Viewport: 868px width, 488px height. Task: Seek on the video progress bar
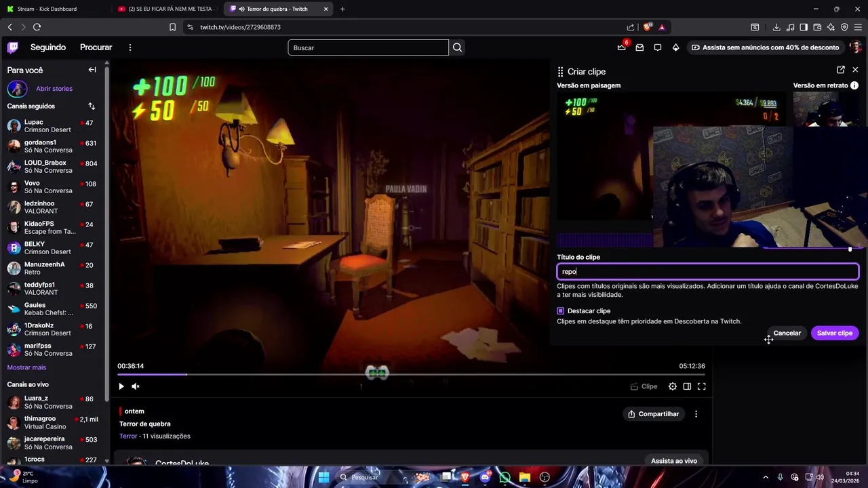point(411,374)
